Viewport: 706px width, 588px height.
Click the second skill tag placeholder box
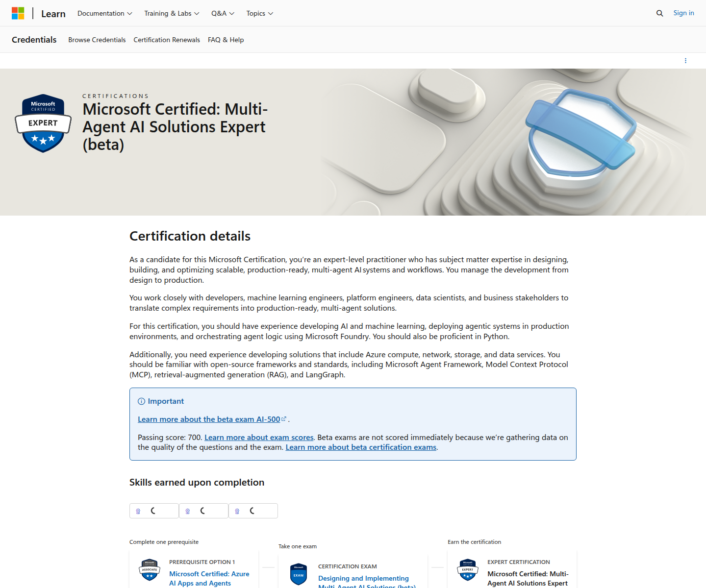tap(203, 511)
